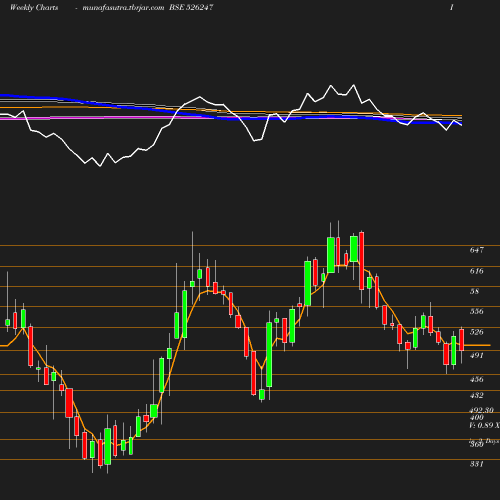Click the munafasutra.tbrjar.com watermark text

tap(123, 8)
